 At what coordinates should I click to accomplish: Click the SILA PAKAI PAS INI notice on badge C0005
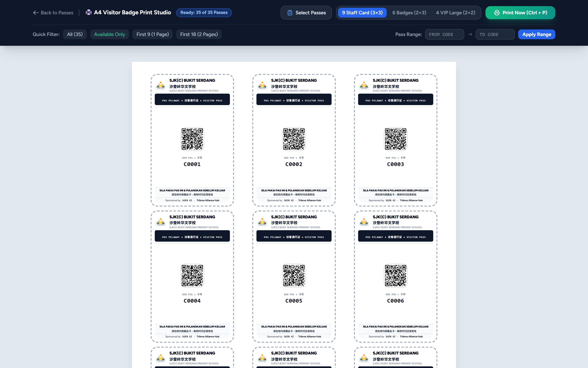pos(294,327)
